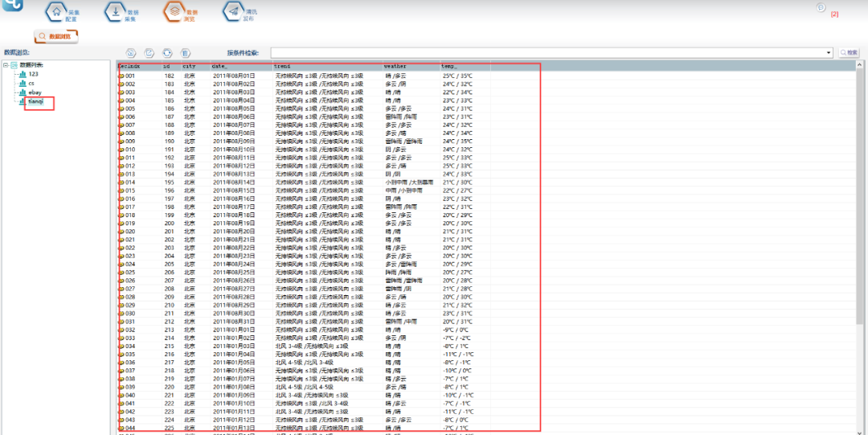Select the 123 table in tree

[x=34, y=74]
